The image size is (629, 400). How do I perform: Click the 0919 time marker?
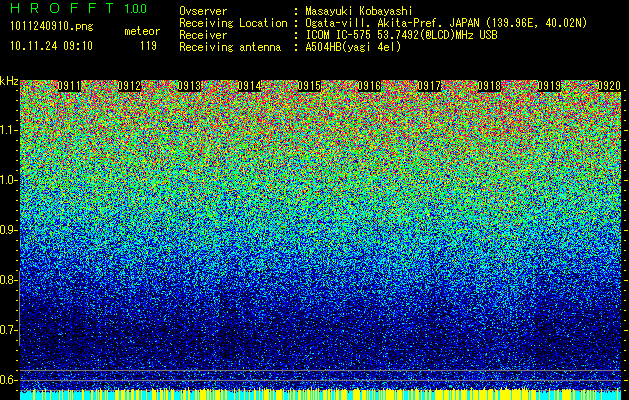(549, 86)
